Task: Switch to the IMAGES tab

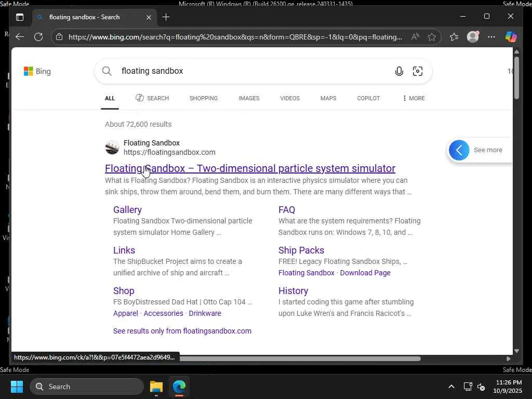Action: pos(249,98)
